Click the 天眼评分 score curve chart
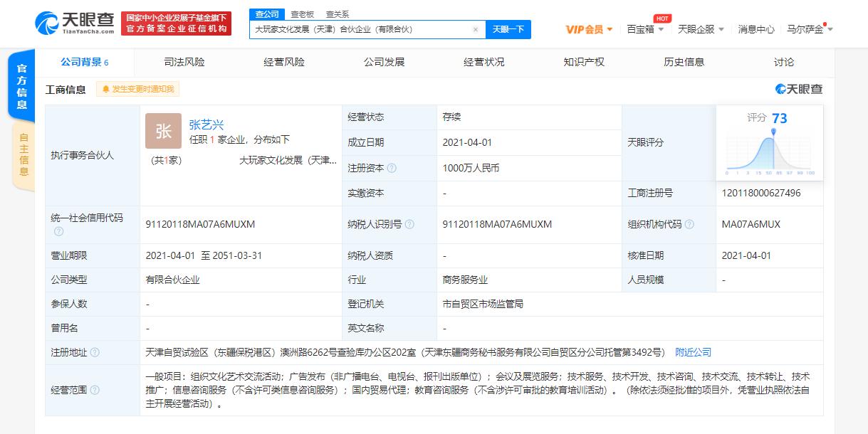Image resolution: width=868 pixels, height=434 pixels. click(770, 152)
